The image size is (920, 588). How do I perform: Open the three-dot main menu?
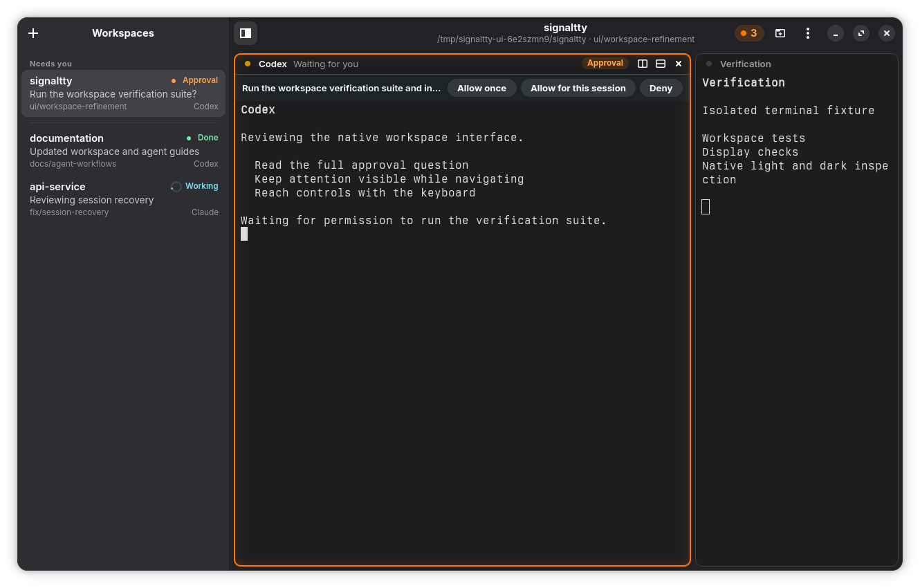[807, 33]
